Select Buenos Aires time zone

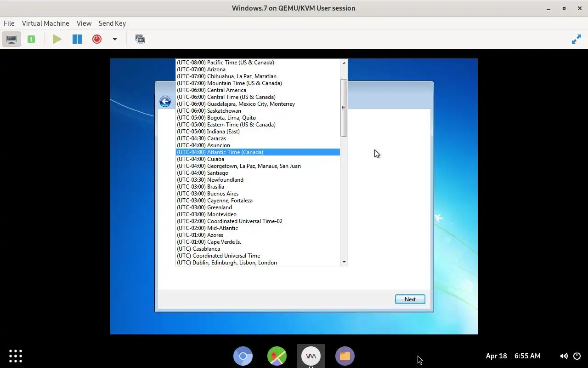pos(258,193)
